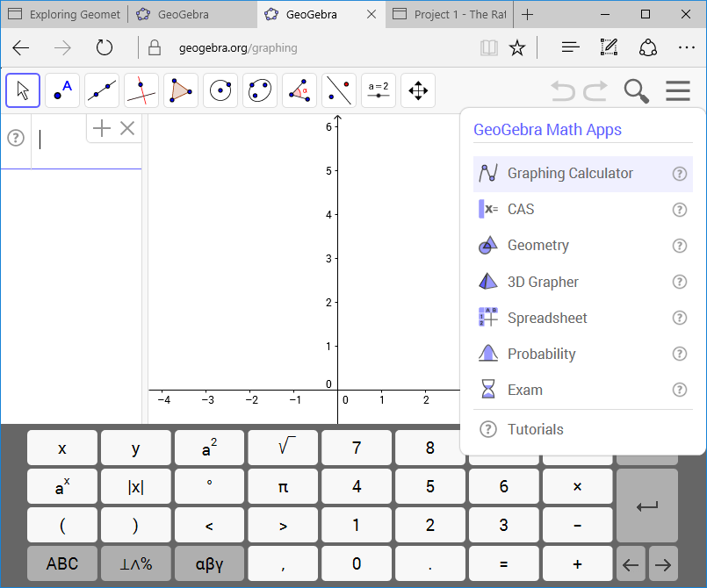
Task: Close the algebra input with X icon
Action: (127, 128)
